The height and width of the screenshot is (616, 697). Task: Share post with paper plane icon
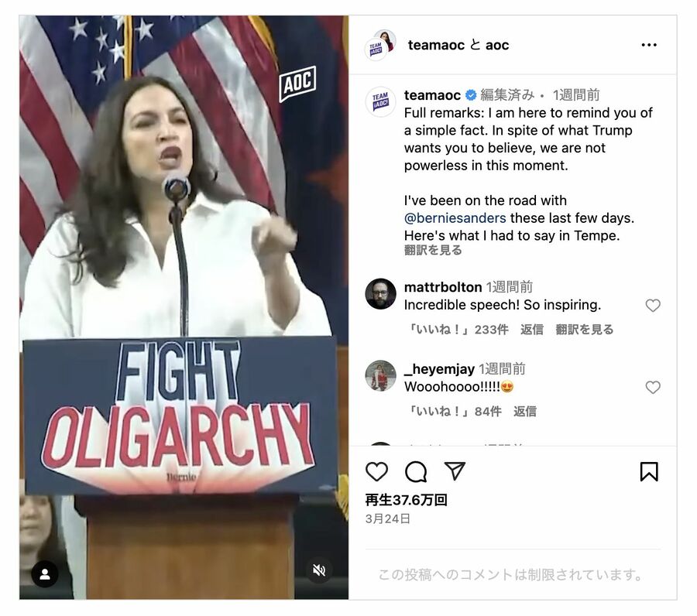455,471
